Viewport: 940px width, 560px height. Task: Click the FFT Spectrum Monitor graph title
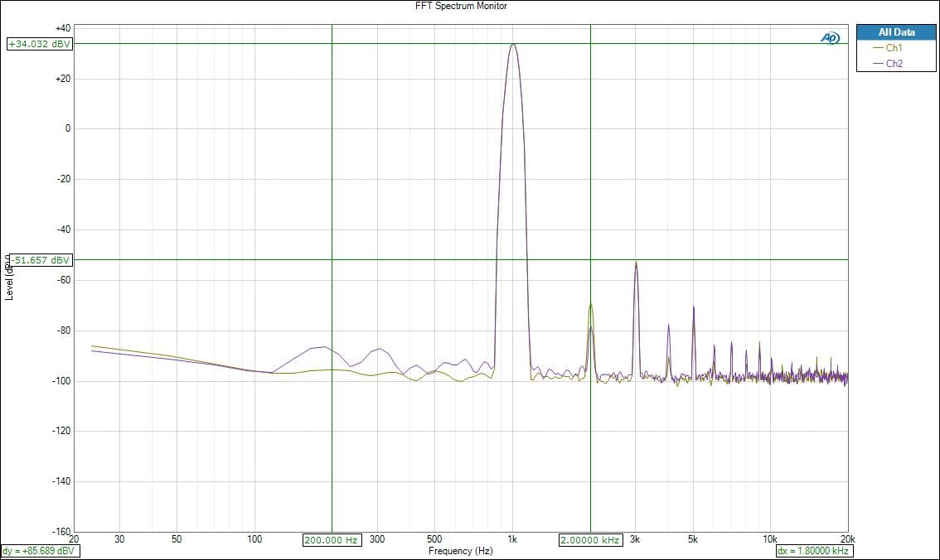[461, 6]
